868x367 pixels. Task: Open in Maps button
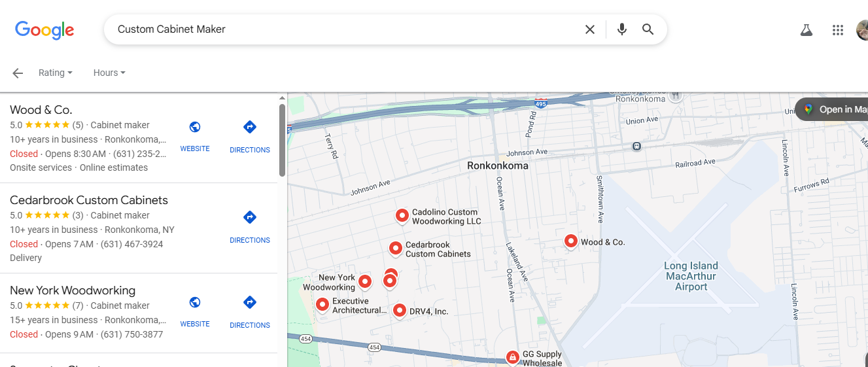pos(833,109)
